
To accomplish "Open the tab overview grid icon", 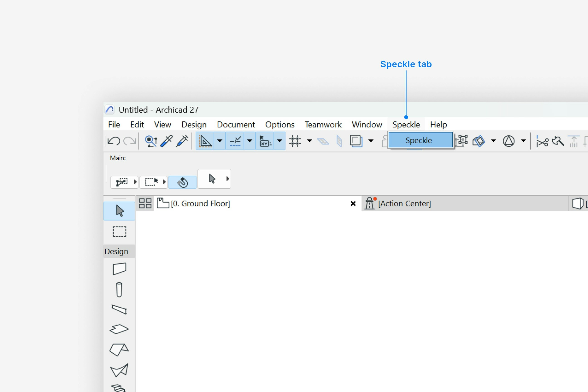I will point(145,203).
